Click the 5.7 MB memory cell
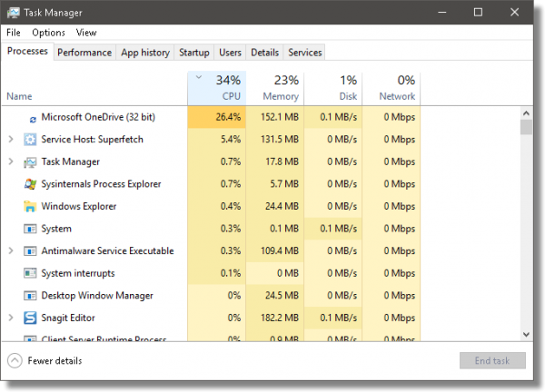The width and height of the screenshot is (545, 392). (x=275, y=184)
